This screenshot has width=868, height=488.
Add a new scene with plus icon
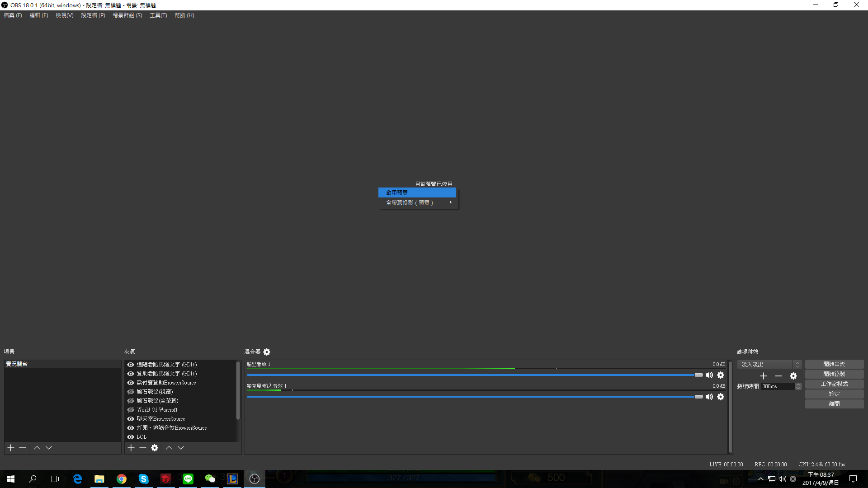click(11, 448)
